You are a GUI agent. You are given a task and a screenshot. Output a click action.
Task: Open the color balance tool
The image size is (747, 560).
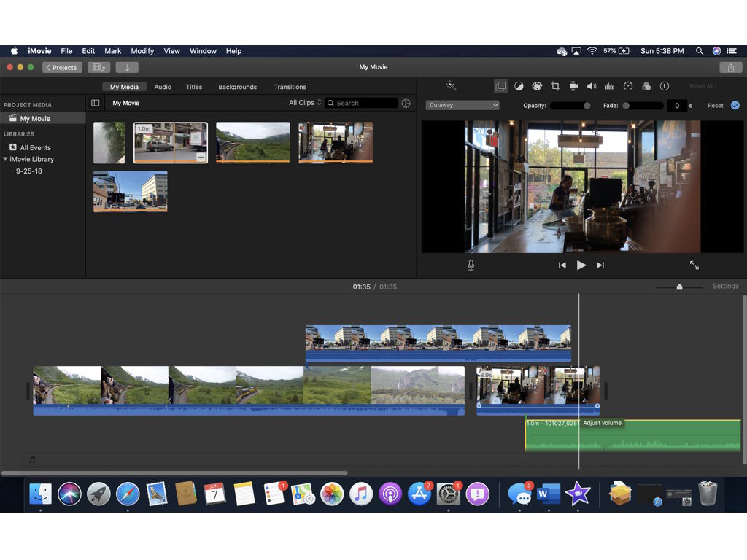pos(519,86)
